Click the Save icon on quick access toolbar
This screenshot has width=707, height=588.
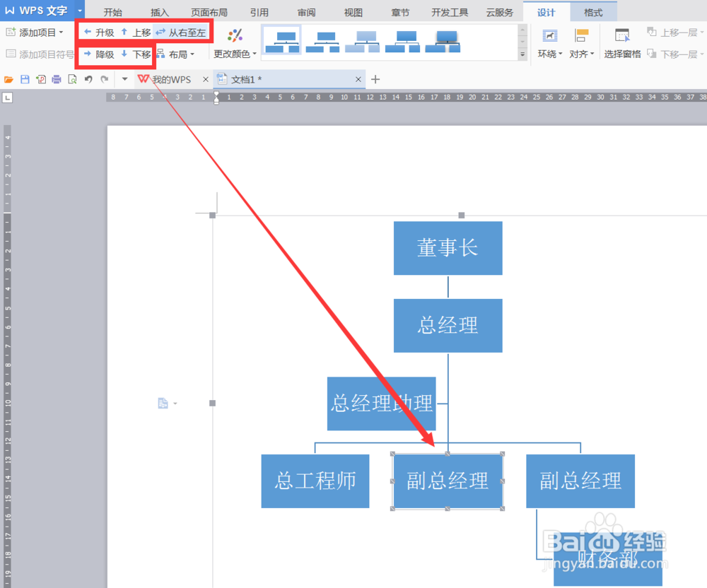coord(25,79)
